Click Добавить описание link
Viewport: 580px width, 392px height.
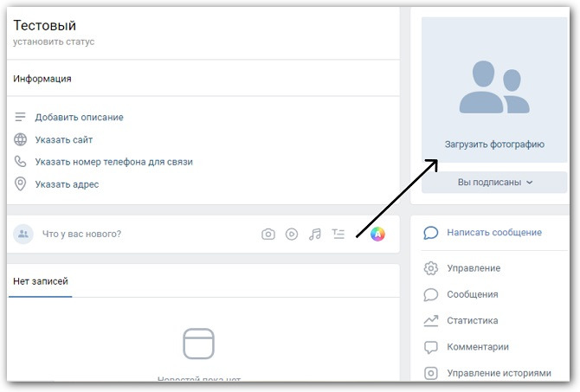(79, 117)
